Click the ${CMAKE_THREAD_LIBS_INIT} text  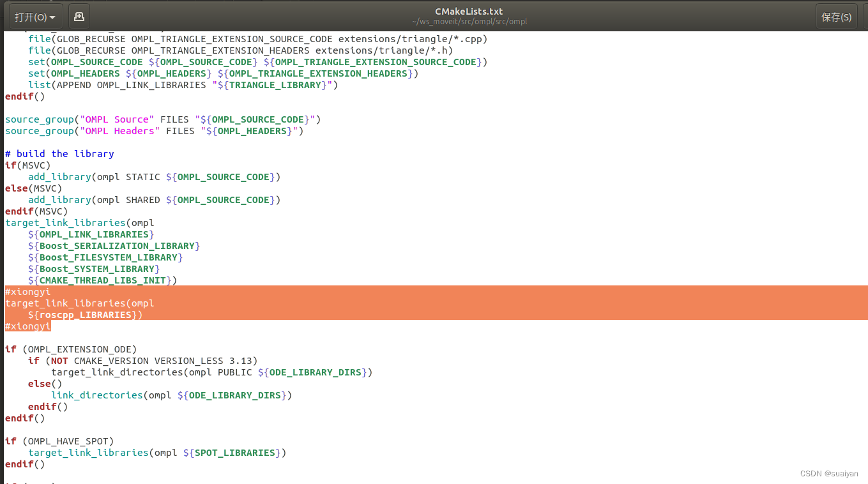pos(102,280)
